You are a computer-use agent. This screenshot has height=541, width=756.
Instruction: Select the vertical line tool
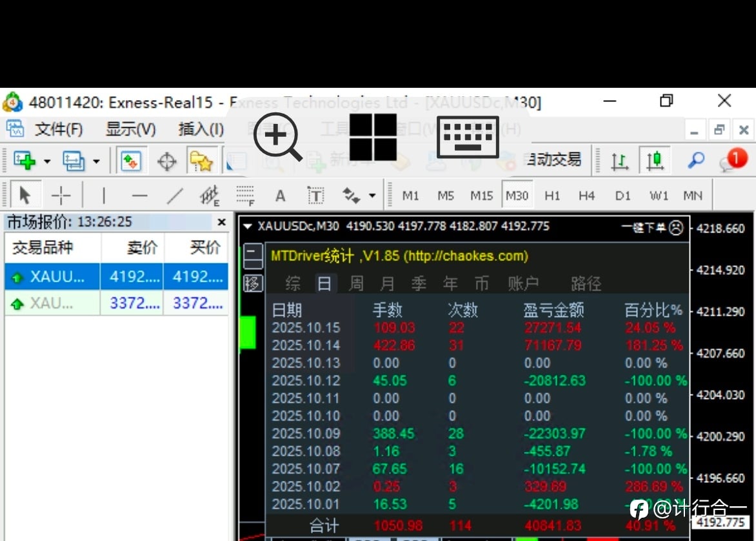coord(104,196)
